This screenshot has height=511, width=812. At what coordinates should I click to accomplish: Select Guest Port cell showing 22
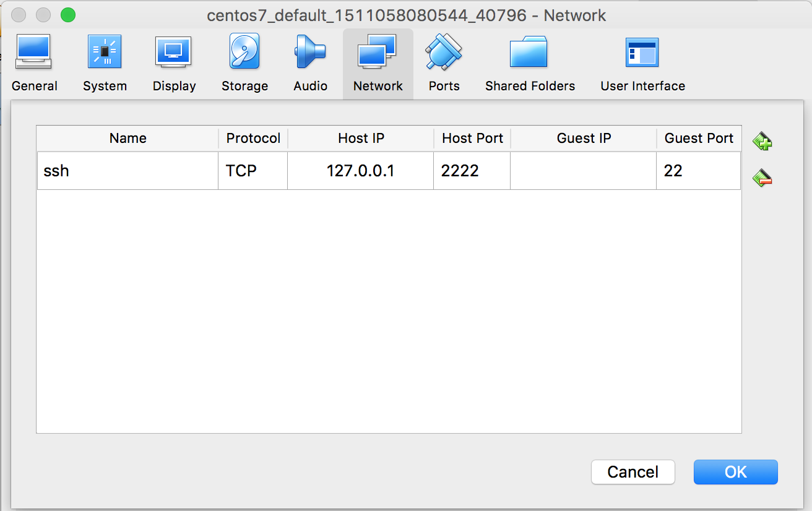coord(698,171)
